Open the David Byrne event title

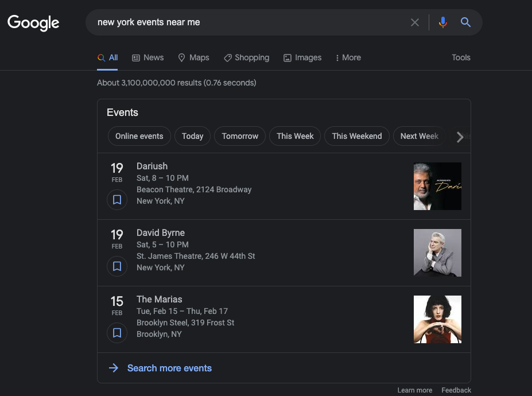point(161,233)
